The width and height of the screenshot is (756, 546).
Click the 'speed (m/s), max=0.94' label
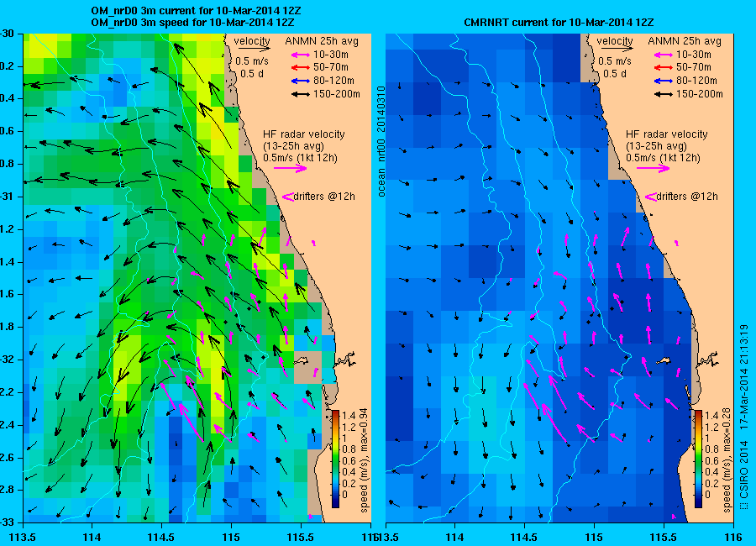(364, 460)
